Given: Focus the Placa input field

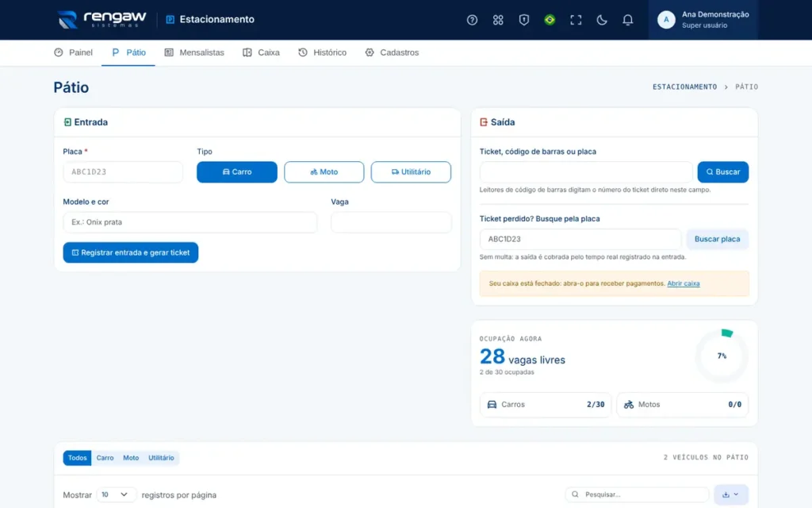Looking at the screenshot, I should pos(123,171).
